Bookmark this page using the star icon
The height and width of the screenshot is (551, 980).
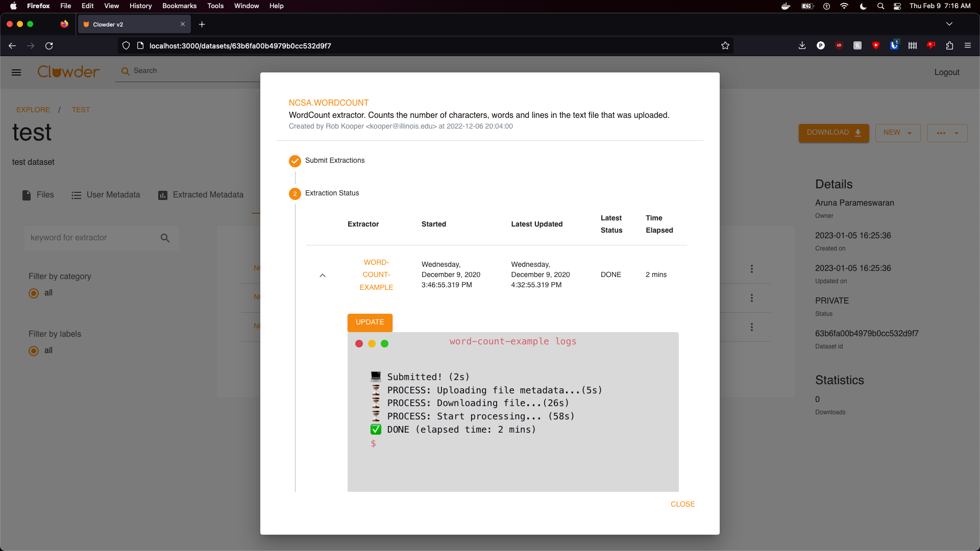[725, 45]
